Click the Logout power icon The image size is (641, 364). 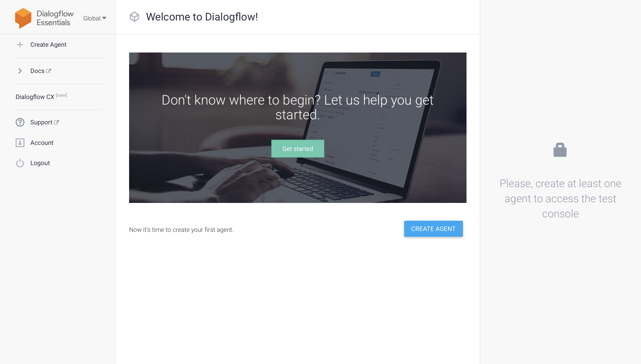click(20, 163)
